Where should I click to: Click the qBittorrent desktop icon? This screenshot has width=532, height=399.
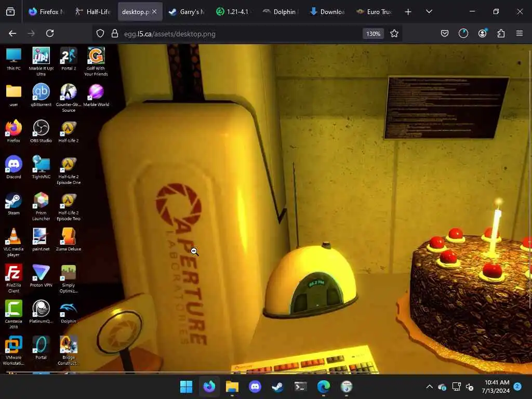tap(41, 96)
